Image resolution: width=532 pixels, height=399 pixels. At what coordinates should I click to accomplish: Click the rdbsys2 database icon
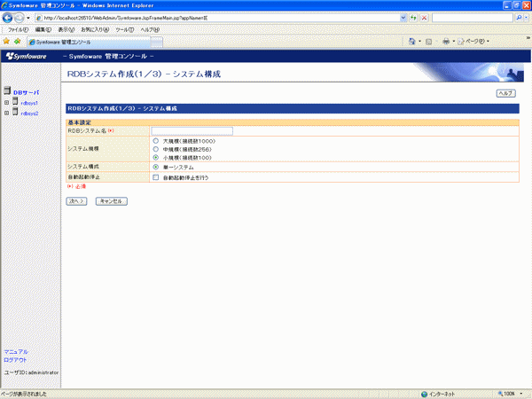click(x=15, y=112)
